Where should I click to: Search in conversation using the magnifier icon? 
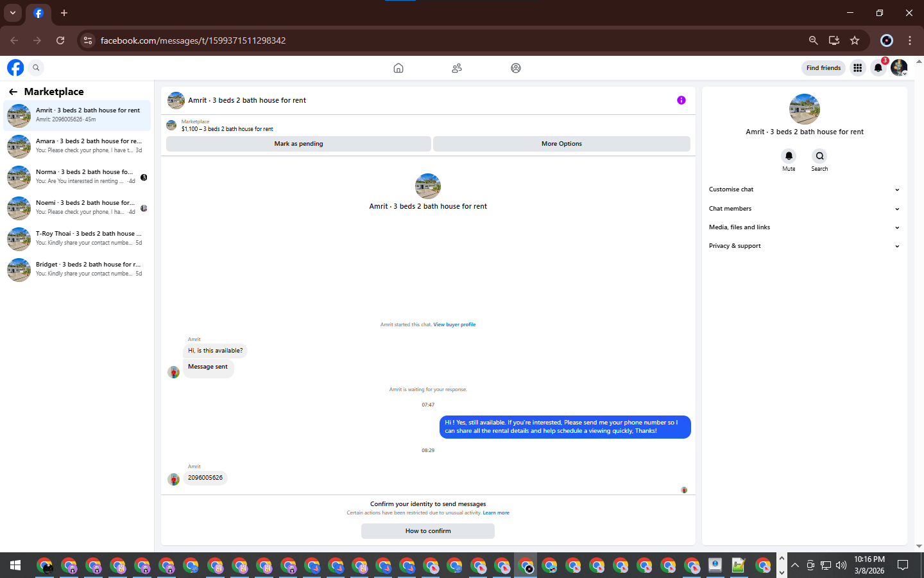tap(819, 156)
